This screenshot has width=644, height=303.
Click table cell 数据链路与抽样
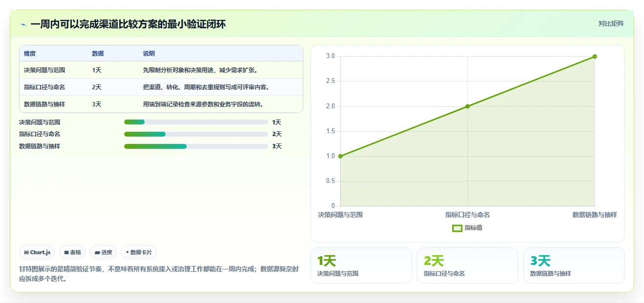click(44, 104)
